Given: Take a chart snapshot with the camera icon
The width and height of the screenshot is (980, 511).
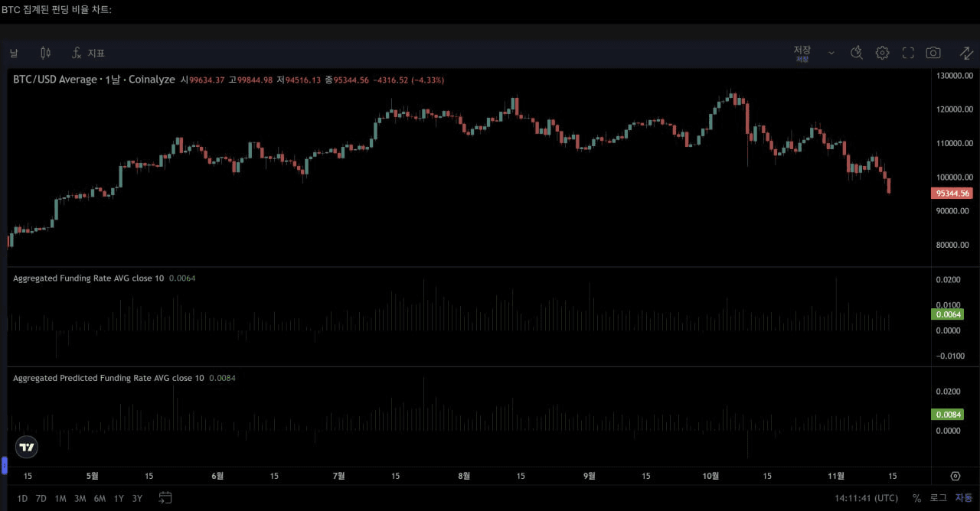Looking at the screenshot, I should 933,53.
